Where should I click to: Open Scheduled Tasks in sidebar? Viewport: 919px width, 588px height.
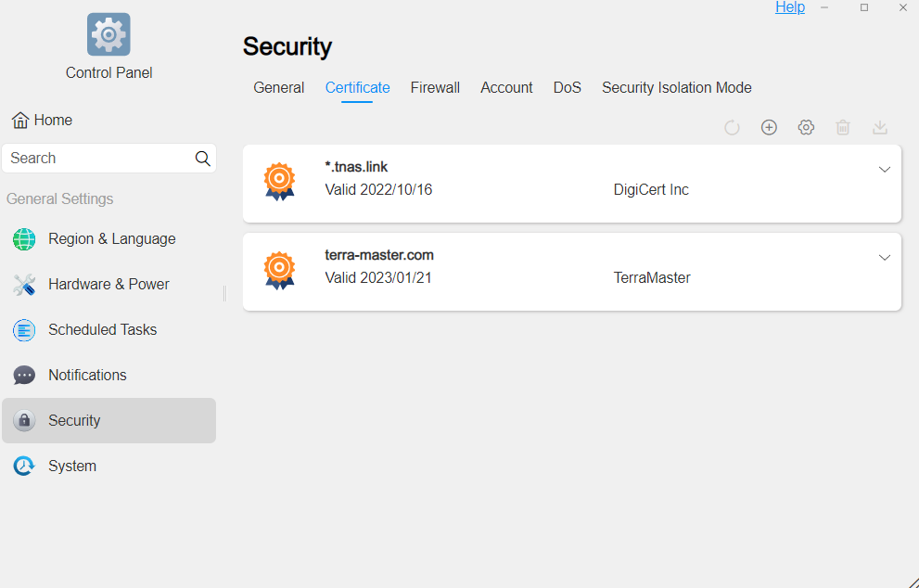(102, 330)
